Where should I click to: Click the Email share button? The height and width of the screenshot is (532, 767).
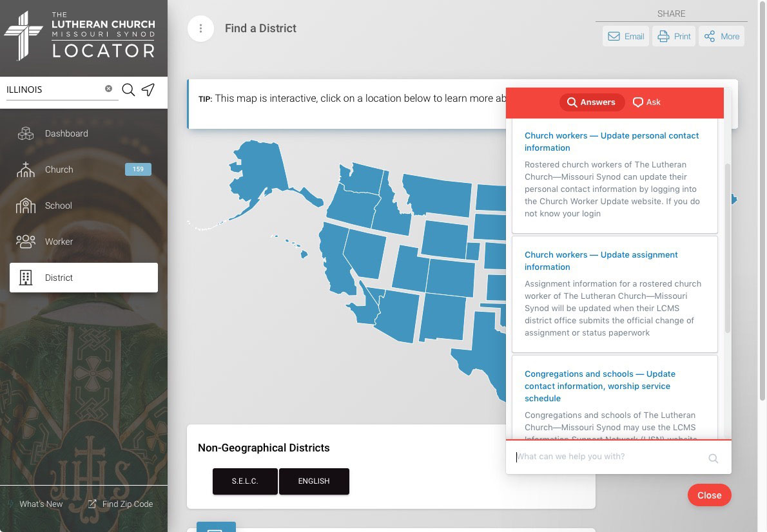625,36
